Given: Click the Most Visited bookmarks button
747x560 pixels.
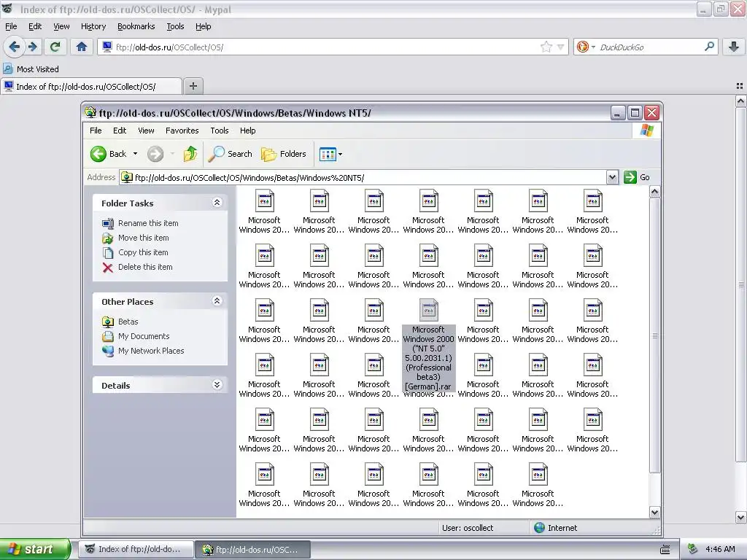Looking at the screenshot, I should [31, 69].
